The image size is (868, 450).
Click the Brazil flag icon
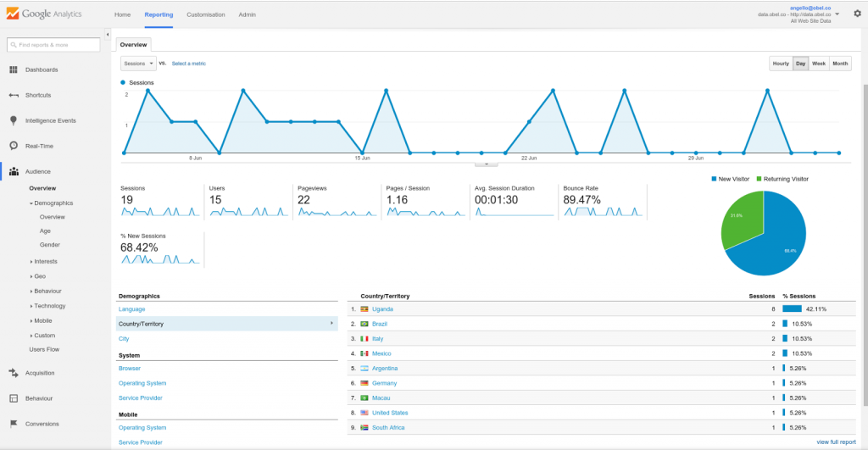coord(364,324)
